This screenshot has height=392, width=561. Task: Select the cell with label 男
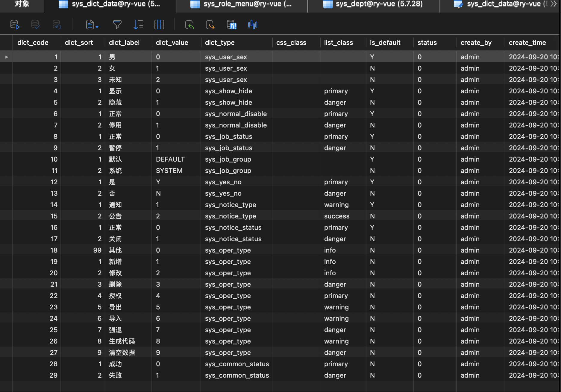[x=128, y=57]
